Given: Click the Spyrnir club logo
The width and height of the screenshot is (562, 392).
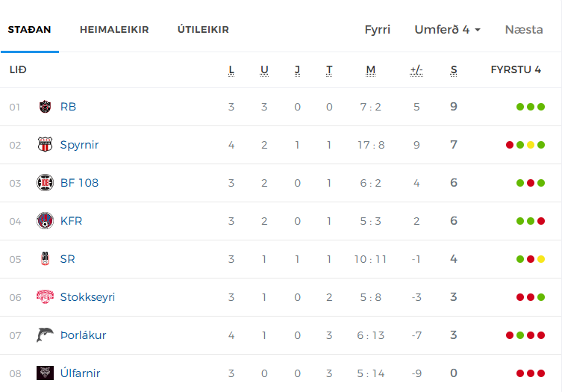Looking at the screenshot, I should [46, 145].
